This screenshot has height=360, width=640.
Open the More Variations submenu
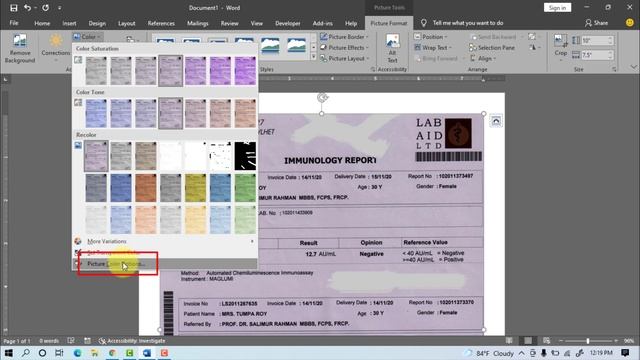(x=165, y=241)
